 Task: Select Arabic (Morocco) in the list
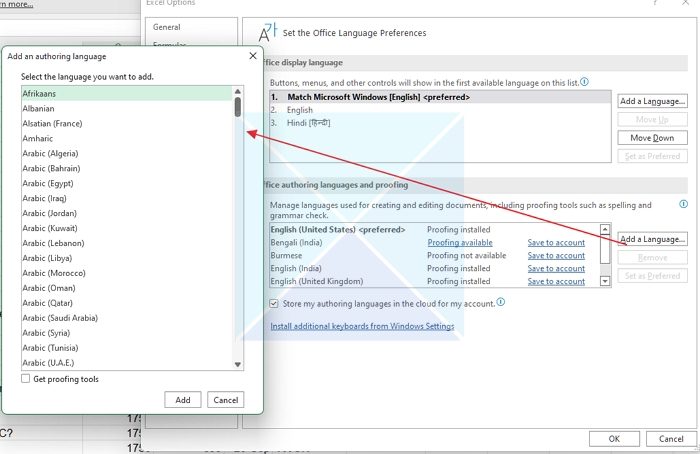click(127, 273)
